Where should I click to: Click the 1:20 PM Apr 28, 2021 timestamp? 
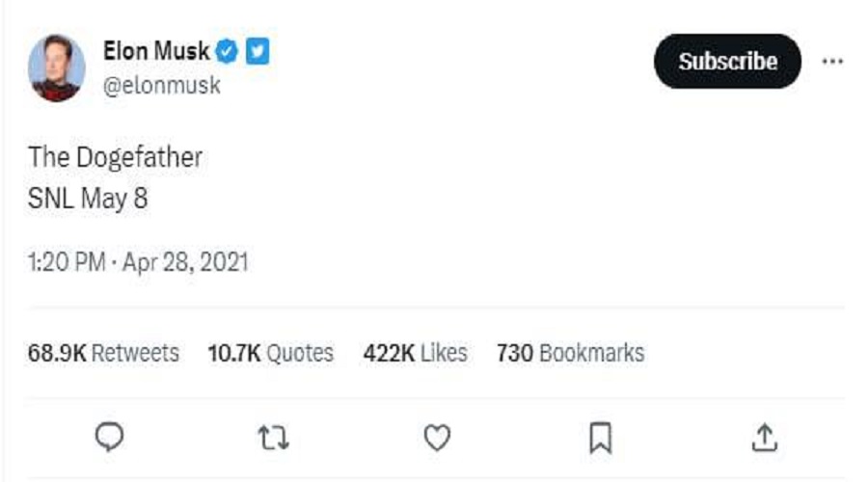click(x=138, y=262)
